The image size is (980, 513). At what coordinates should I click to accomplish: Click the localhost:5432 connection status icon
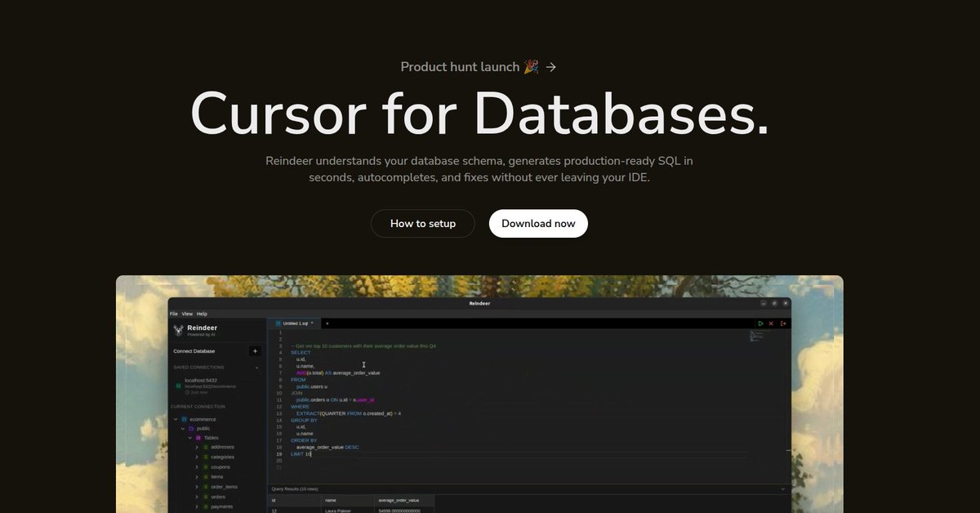[178, 386]
